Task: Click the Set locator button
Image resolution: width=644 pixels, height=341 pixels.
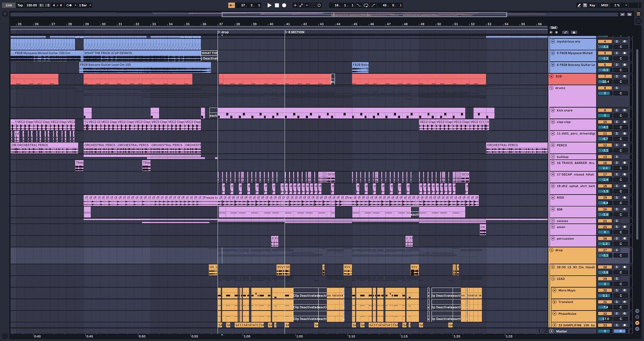Action: click(553, 28)
